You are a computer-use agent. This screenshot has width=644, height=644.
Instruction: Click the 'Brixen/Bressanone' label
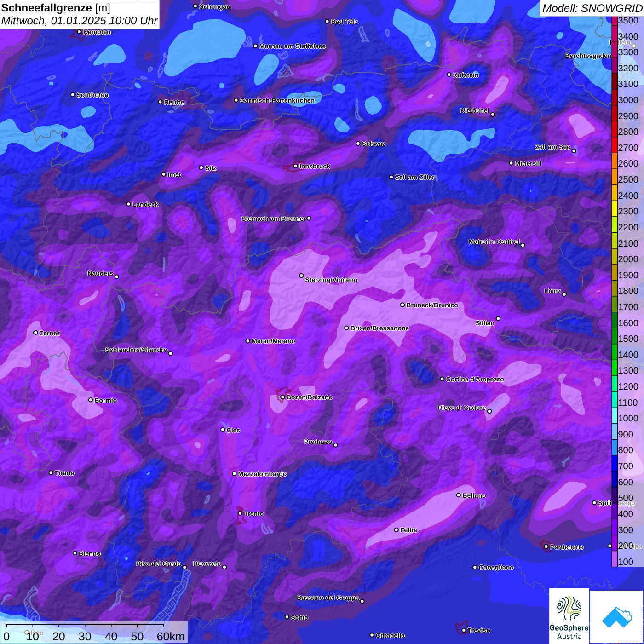pos(379,328)
